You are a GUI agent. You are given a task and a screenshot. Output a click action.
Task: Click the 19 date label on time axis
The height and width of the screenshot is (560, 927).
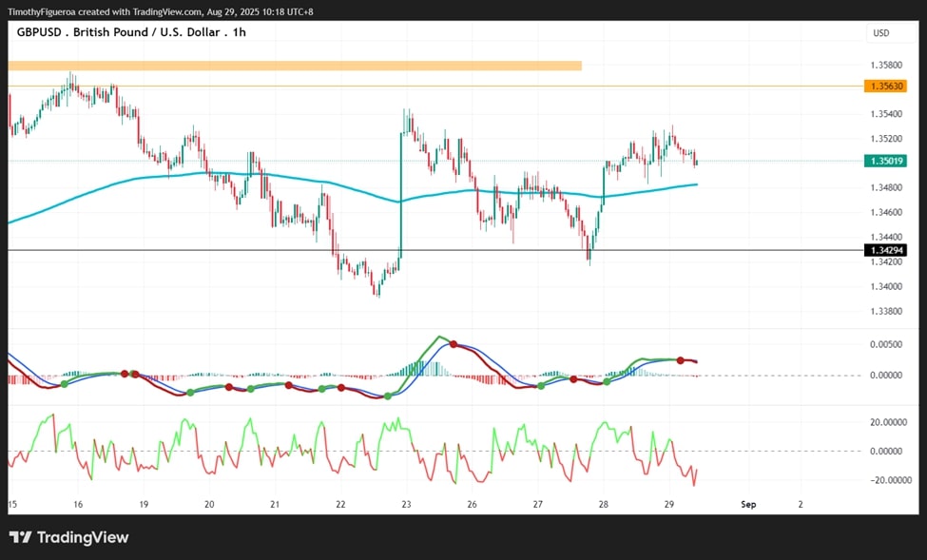tap(144, 505)
